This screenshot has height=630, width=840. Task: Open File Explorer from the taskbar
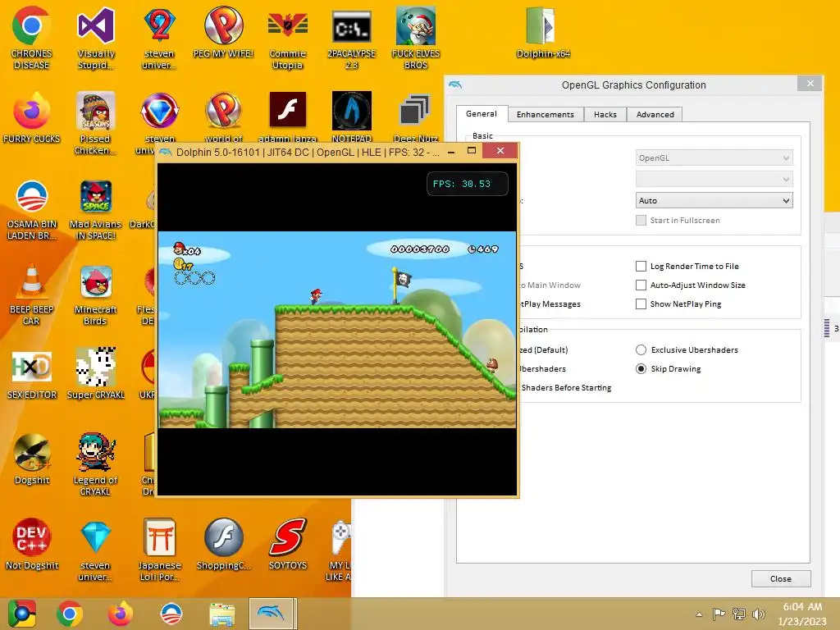tap(221, 614)
